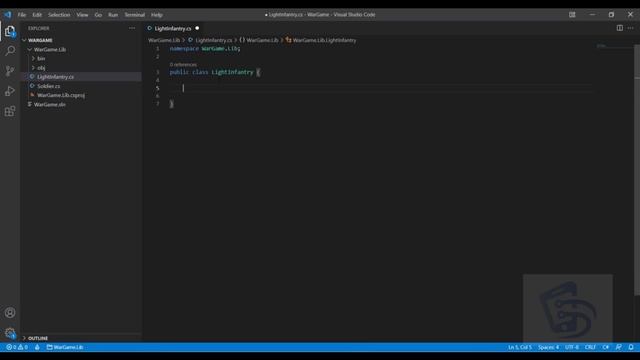Open the Run menu
This screenshot has width=640, height=360.
click(113, 15)
